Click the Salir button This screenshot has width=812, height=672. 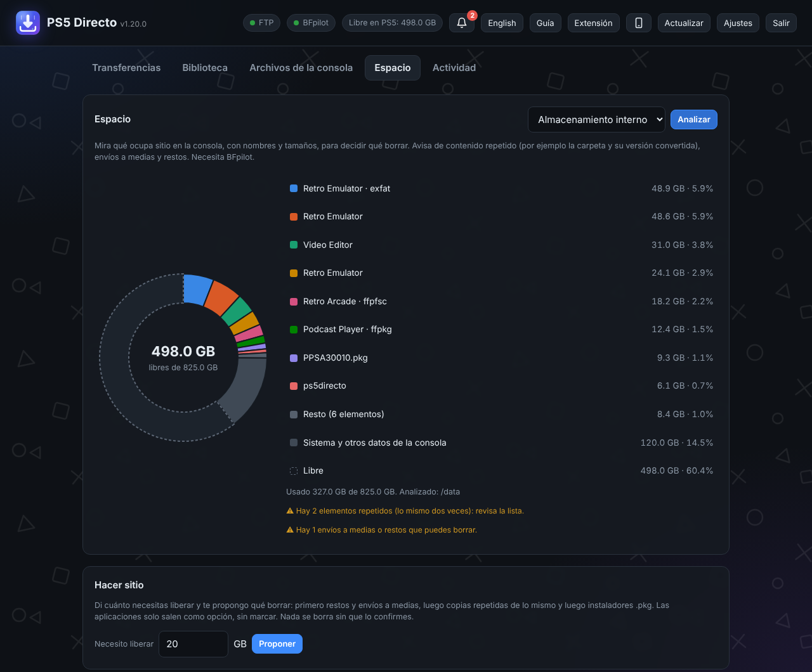click(781, 23)
